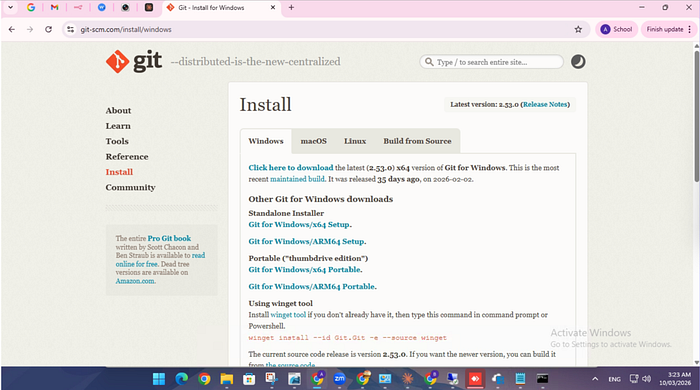Open the Windows Start menu
Viewport: 700px width, 390px height.
click(158, 379)
